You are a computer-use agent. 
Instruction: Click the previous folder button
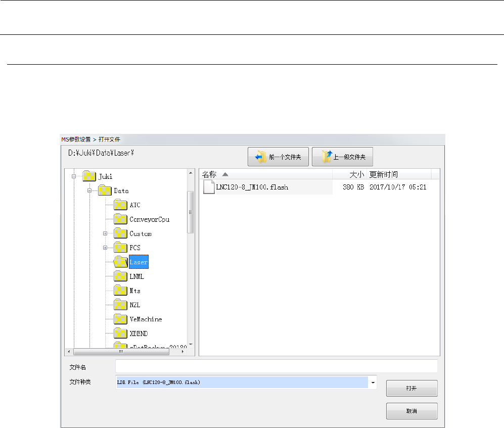coord(278,157)
